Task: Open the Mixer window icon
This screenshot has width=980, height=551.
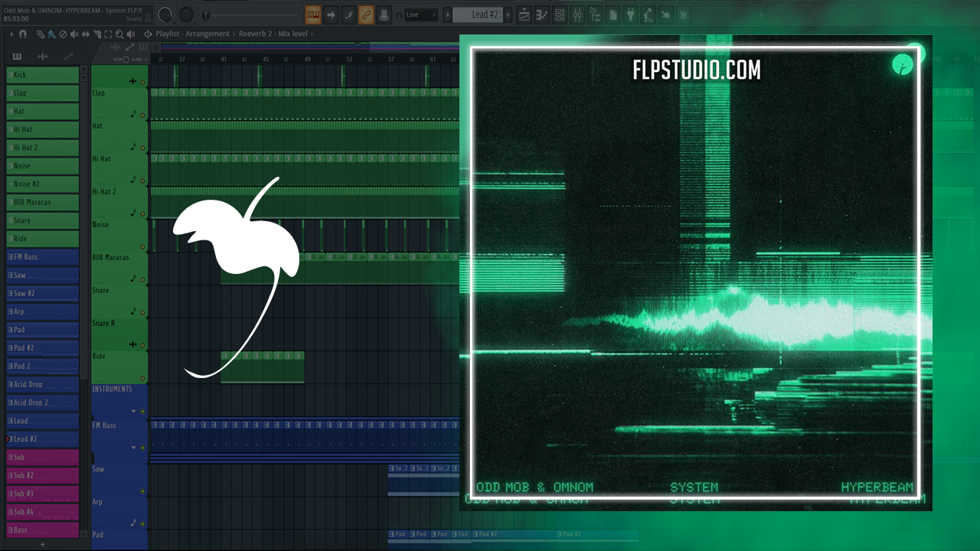Action: pos(578,15)
